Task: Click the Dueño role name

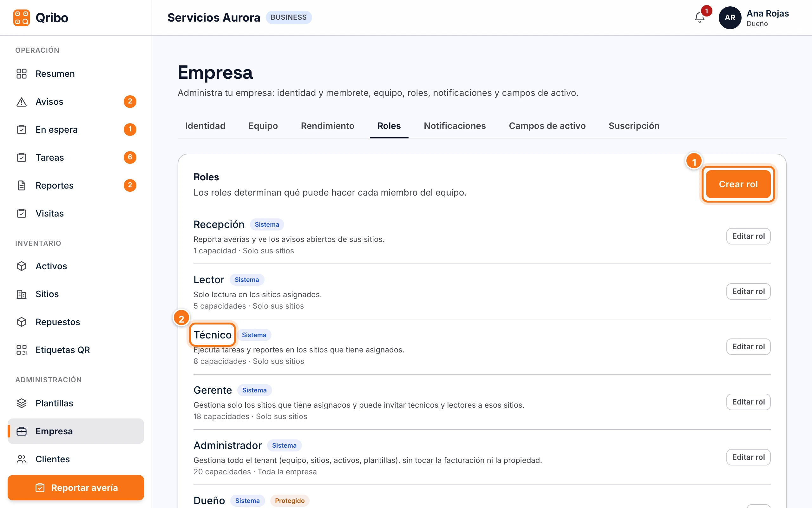Action: (209, 501)
